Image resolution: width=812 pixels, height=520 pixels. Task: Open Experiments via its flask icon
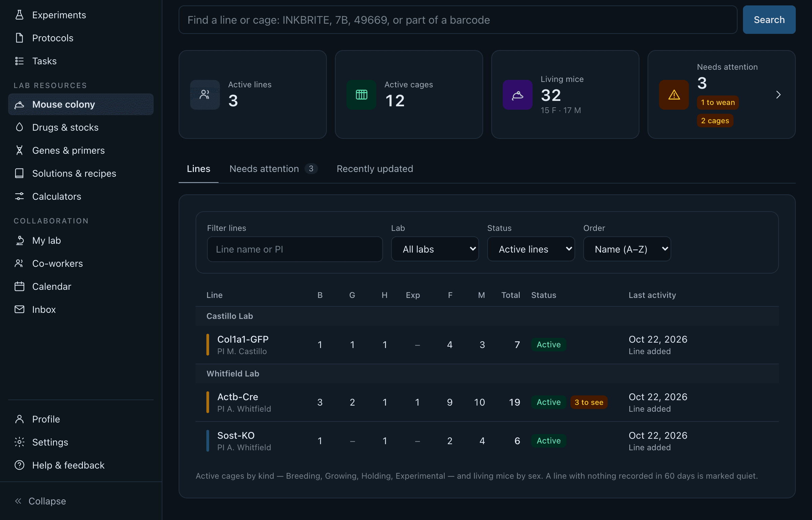coord(20,15)
